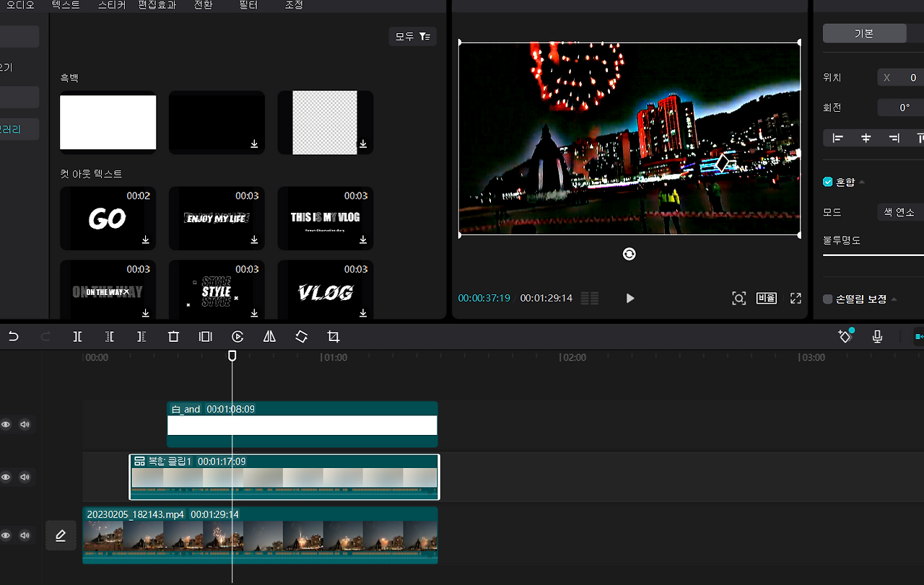Click the 비율 aspect ratio button
The height and width of the screenshot is (585, 924).
point(766,298)
